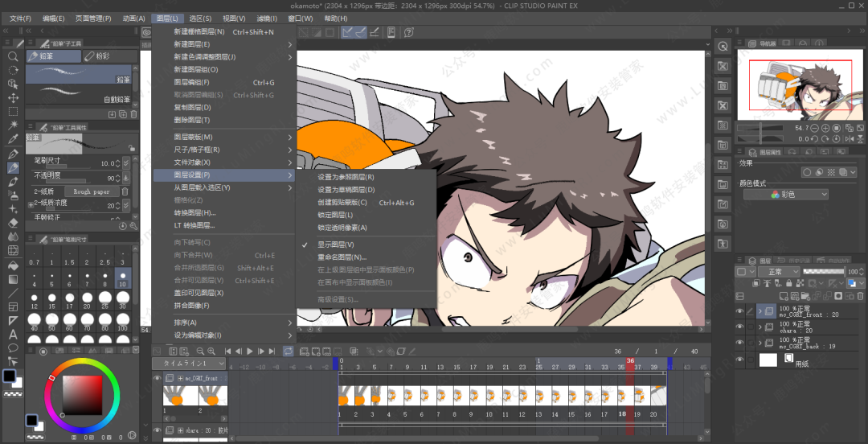The image size is (868, 444).
Task: Click the first mc_CGRT_front cel thumbnail
Action: 181,396
